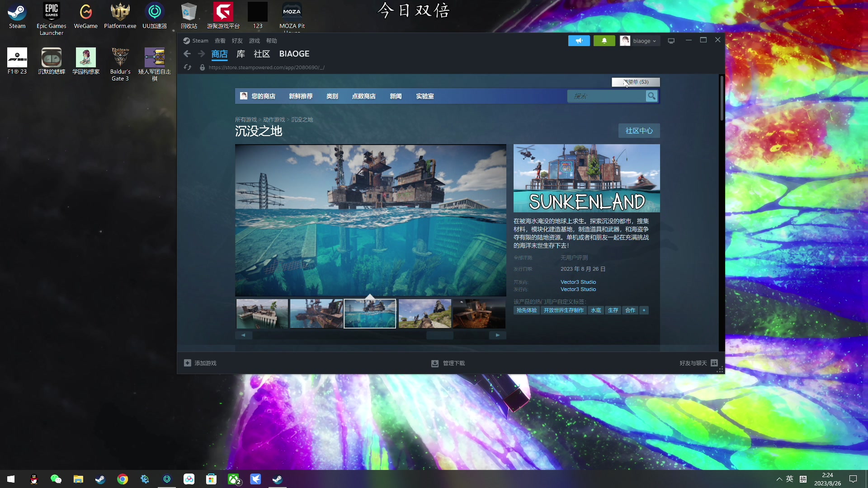
Task: Select the dark interior room screenshot thumbnail
Action: point(479,313)
